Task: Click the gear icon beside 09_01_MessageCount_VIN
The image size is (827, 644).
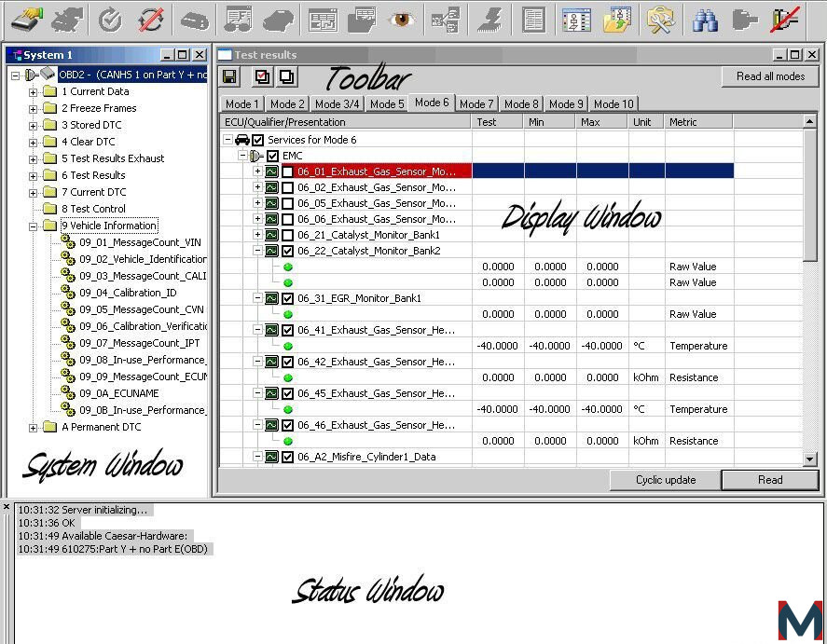Action: click(68, 242)
